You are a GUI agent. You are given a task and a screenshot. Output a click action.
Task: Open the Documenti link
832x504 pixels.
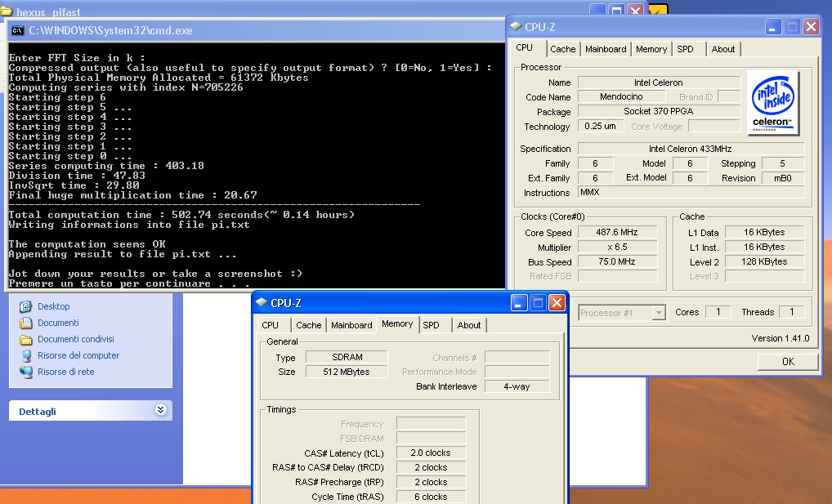tap(58, 323)
